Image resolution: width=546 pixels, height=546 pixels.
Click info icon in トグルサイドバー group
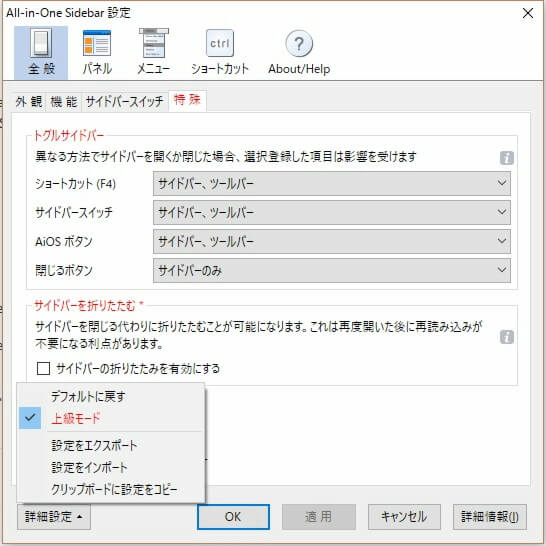coord(507,158)
